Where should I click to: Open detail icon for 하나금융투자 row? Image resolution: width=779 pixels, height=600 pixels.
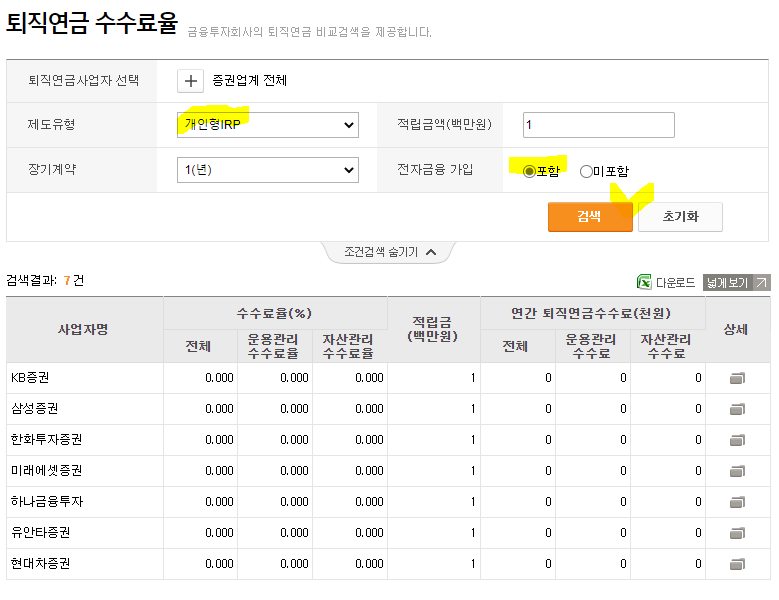click(x=737, y=502)
